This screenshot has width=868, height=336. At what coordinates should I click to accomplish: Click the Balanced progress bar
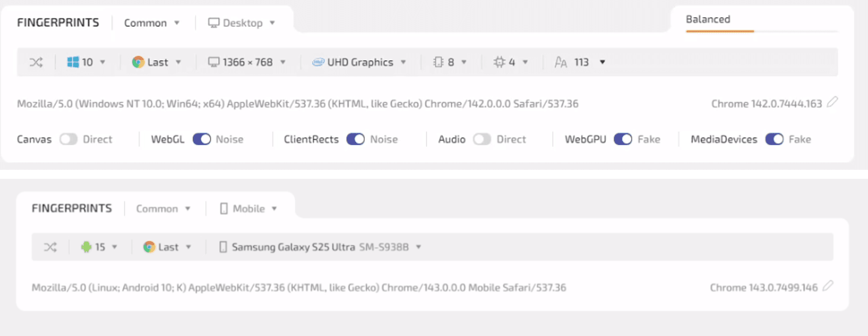tap(762, 31)
